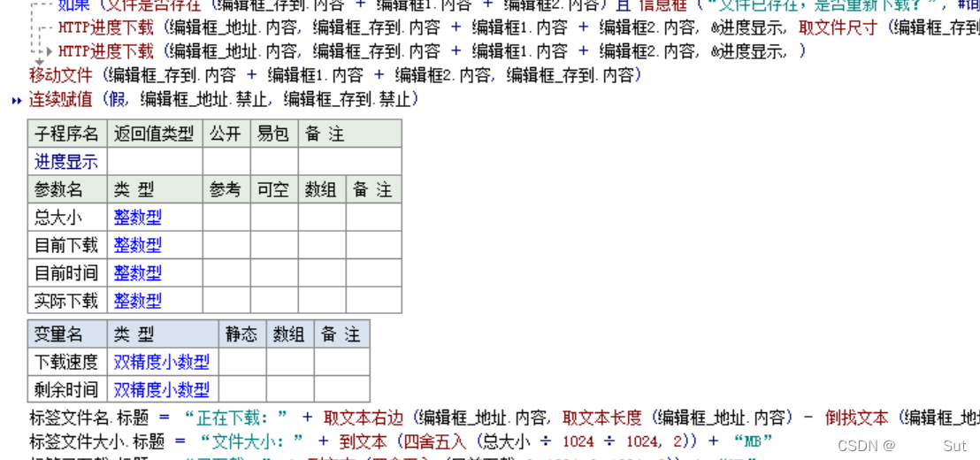The image size is (980, 460).
Task: Select the 移动文件 command keyword
Action: (x=61, y=75)
